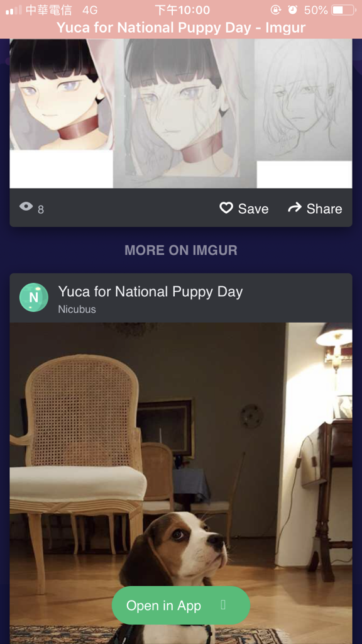Tap the alarm clock status icon
Image resolution: width=362 pixels, height=644 pixels.
click(x=293, y=10)
